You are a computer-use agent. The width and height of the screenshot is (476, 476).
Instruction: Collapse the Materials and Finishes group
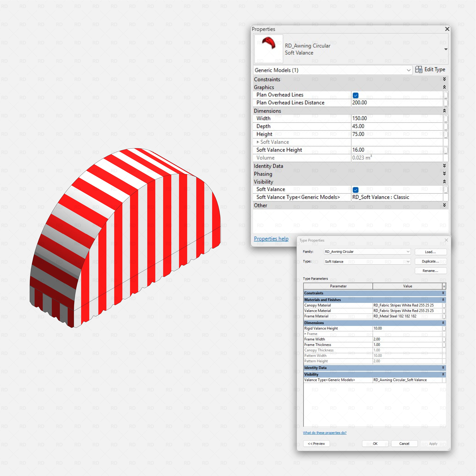(x=443, y=300)
